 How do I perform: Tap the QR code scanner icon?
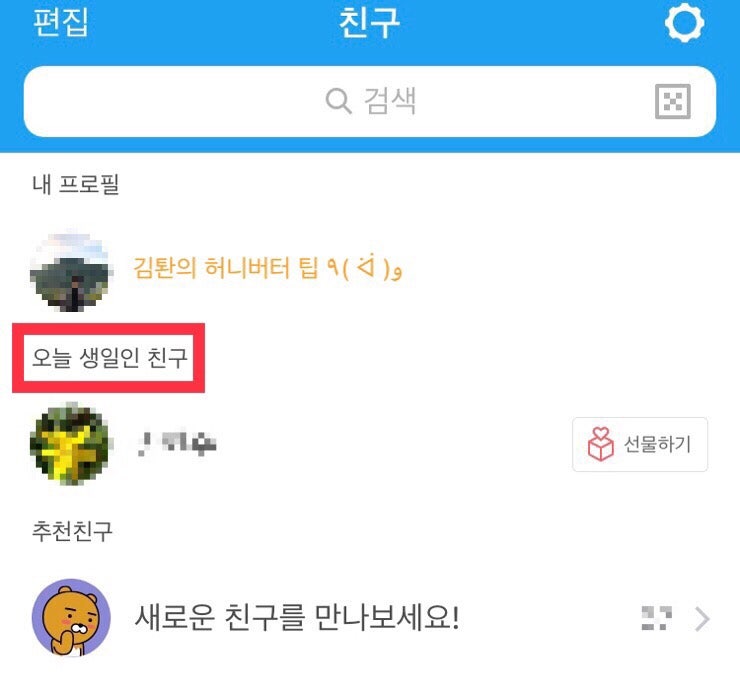[x=673, y=101]
